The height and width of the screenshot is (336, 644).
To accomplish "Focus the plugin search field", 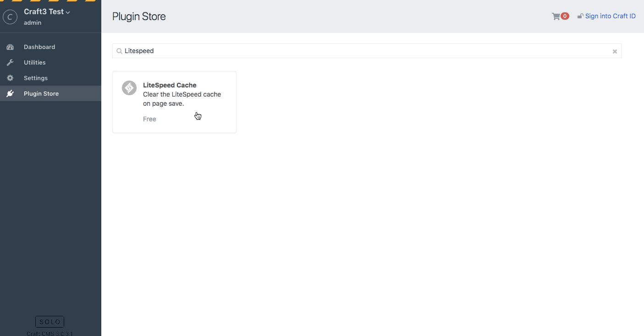I will click(x=367, y=51).
